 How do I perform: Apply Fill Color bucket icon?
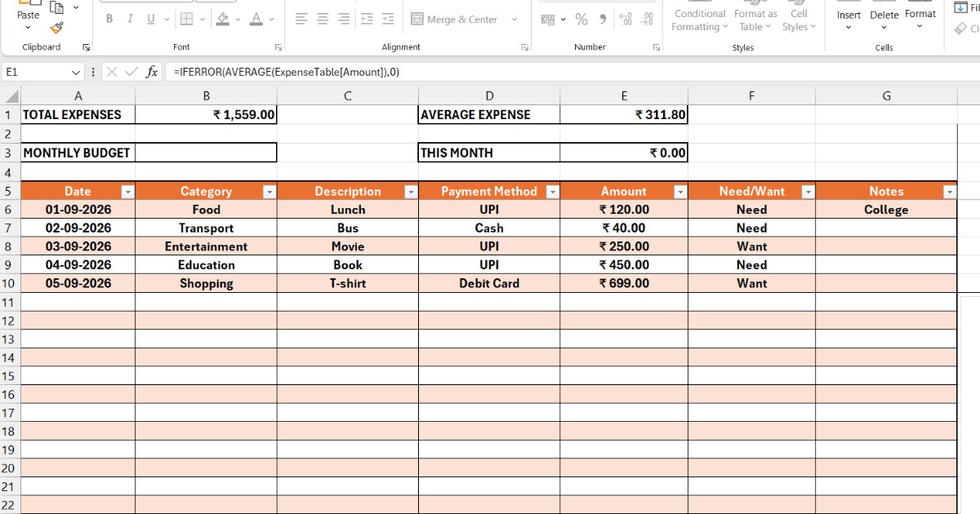(x=222, y=19)
